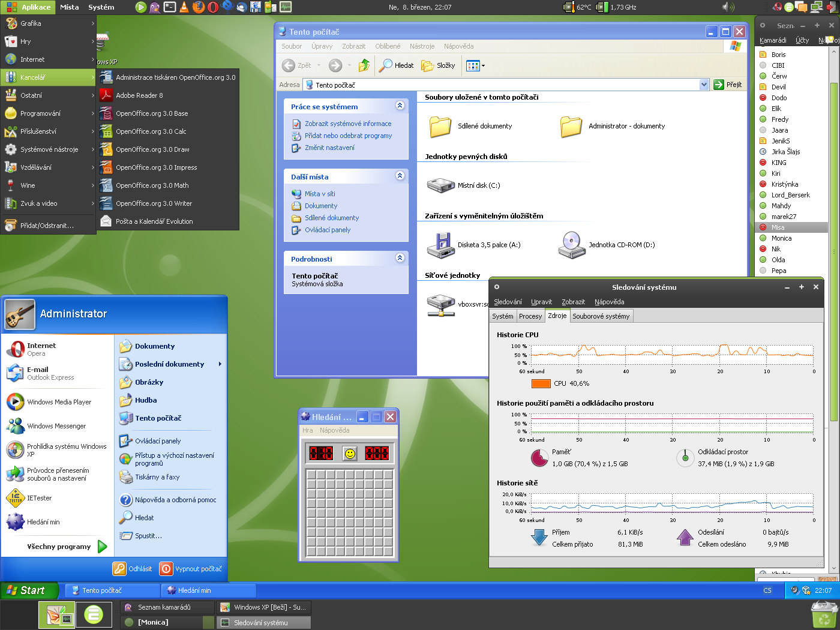Collapse the Podrobnosti panel
Viewport: 840px width, 630px height.
[x=400, y=258]
